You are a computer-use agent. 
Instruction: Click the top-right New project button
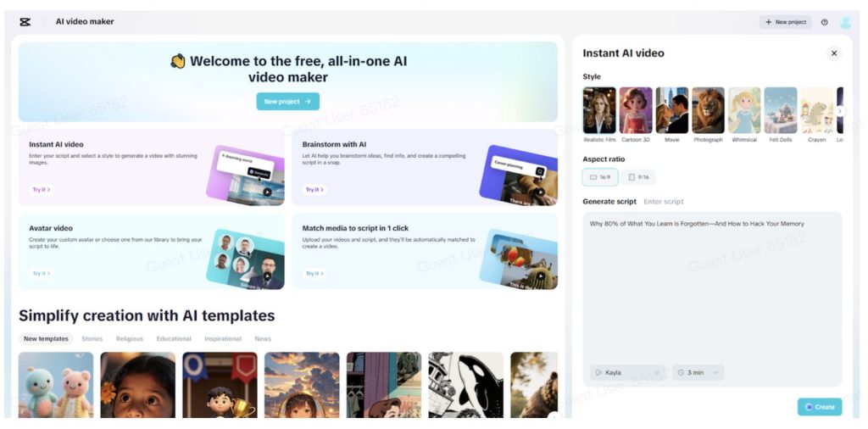click(x=785, y=22)
